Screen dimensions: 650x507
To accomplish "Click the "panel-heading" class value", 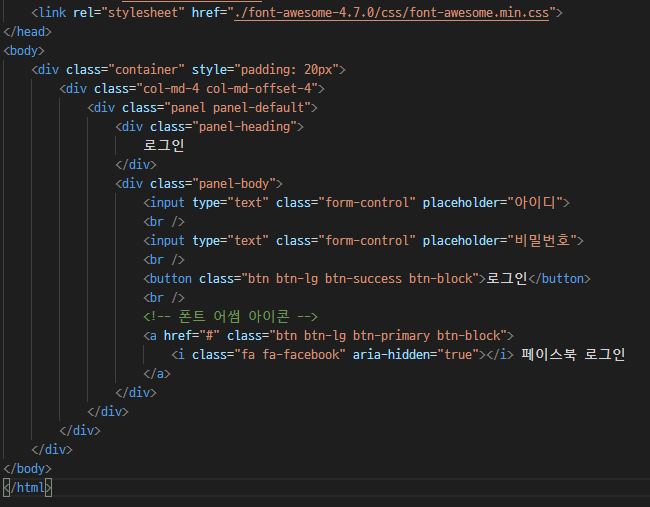I will pyautogui.click(x=245, y=126).
